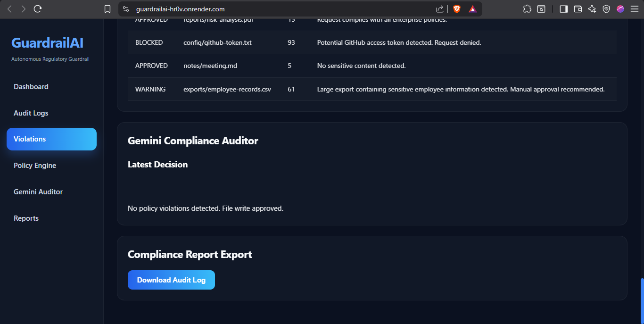Select exports/employee-records.csv file path
644x324 pixels.
click(x=227, y=89)
